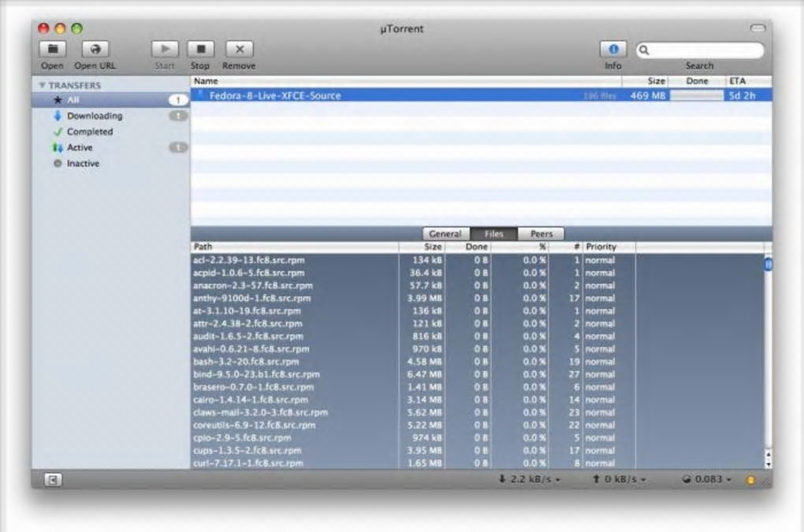Collapse the TRANSFERS disclosure triangle

click(x=42, y=85)
